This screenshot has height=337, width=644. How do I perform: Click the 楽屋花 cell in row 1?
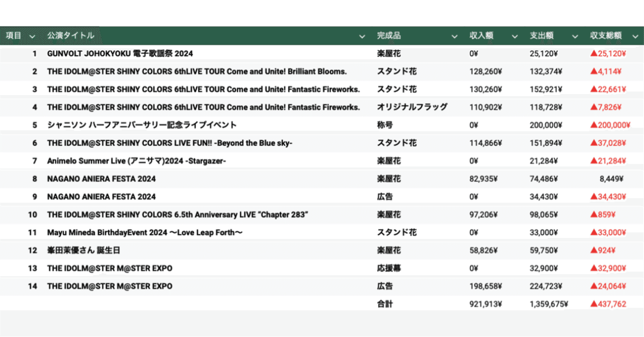389,53
